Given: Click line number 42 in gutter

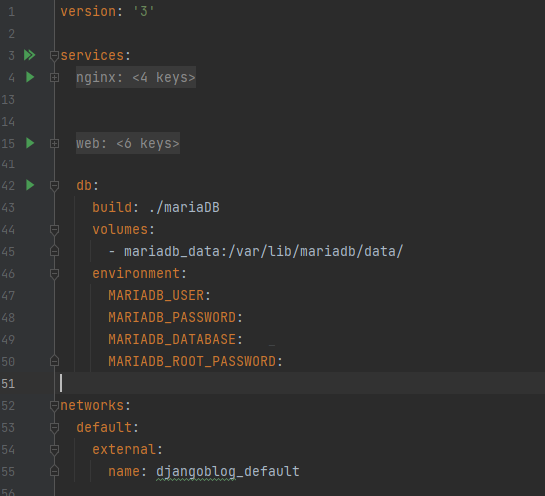Looking at the screenshot, I should coord(8,186).
